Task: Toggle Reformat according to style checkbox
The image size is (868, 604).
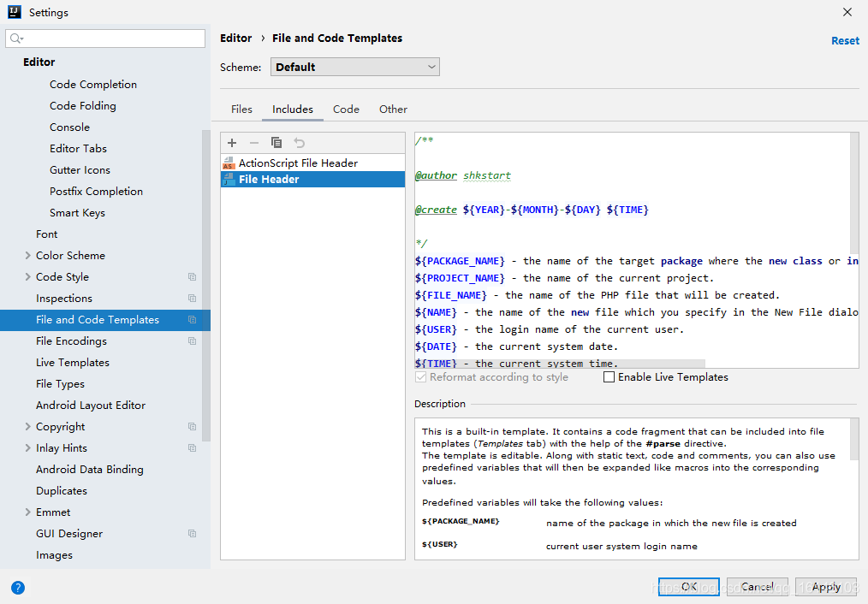Action: (x=420, y=377)
